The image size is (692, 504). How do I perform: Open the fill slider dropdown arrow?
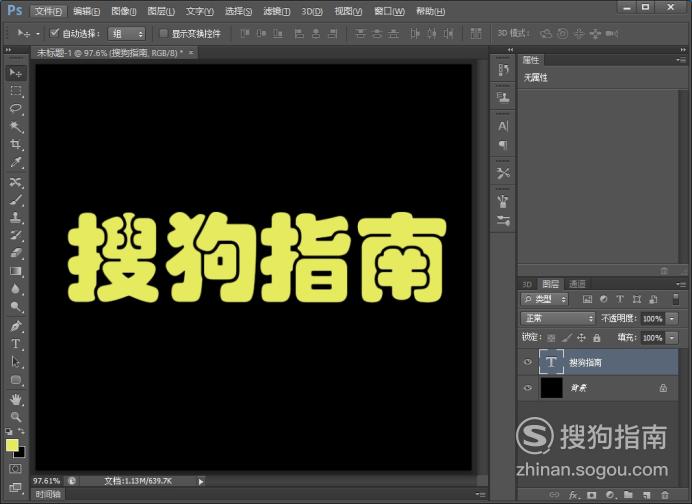click(672, 338)
